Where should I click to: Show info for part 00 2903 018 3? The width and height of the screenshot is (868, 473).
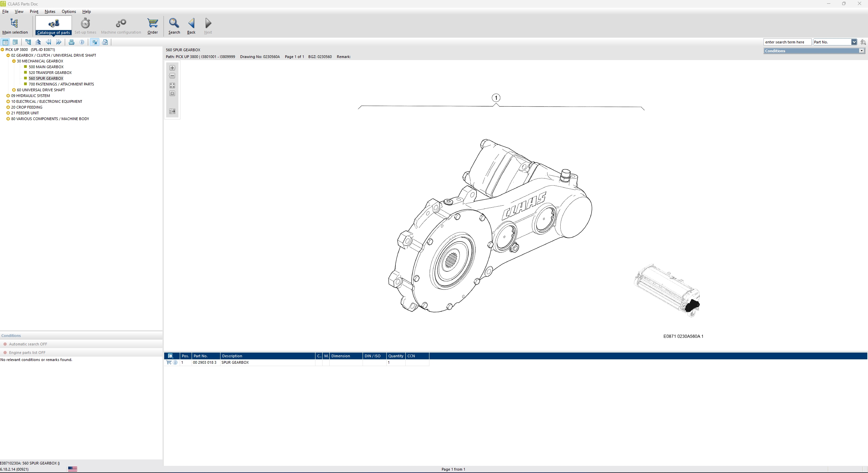pos(175,362)
